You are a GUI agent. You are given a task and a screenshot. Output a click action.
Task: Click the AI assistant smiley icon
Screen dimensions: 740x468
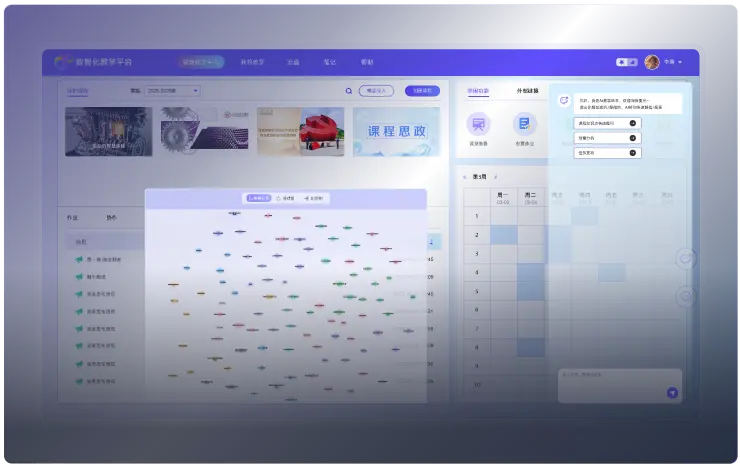coord(566,101)
